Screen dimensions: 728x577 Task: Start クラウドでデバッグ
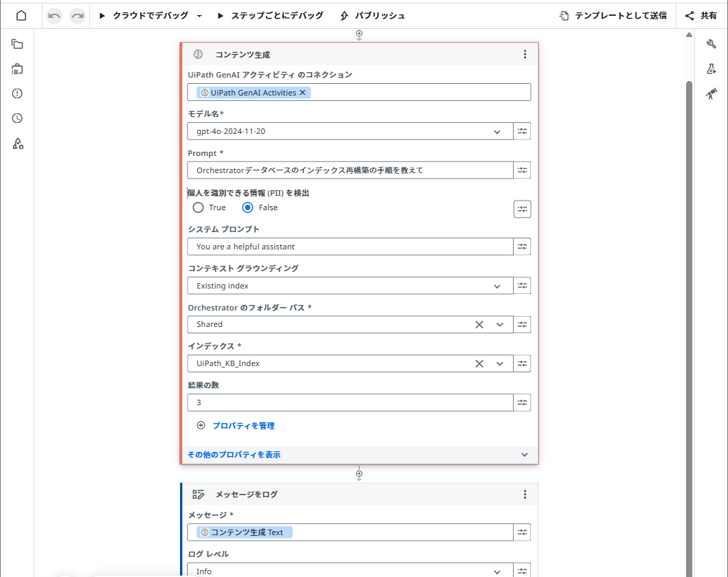click(x=144, y=16)
